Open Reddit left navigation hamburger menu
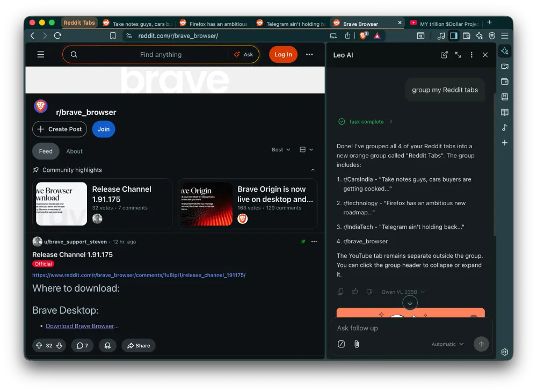Viewport: 537px width, 392px height. pos(41,54)
